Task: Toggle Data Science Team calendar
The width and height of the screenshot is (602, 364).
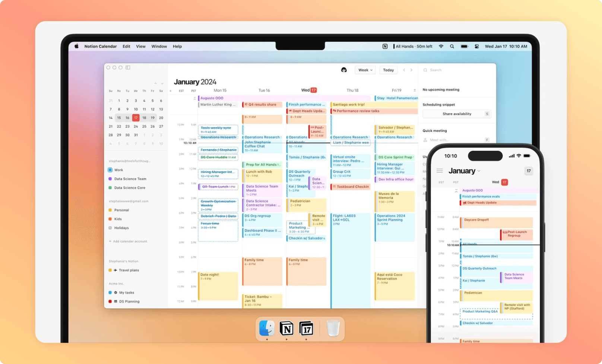Action: point(110,179)
